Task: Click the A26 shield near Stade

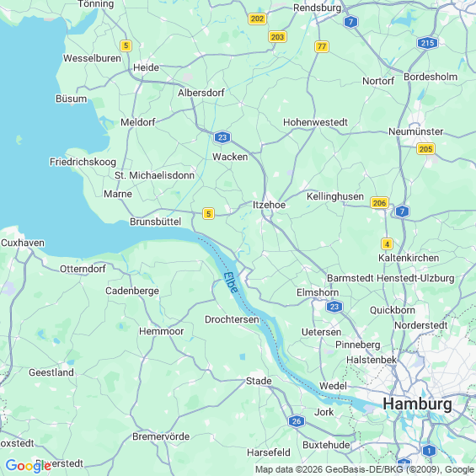Action: point(297,421)
